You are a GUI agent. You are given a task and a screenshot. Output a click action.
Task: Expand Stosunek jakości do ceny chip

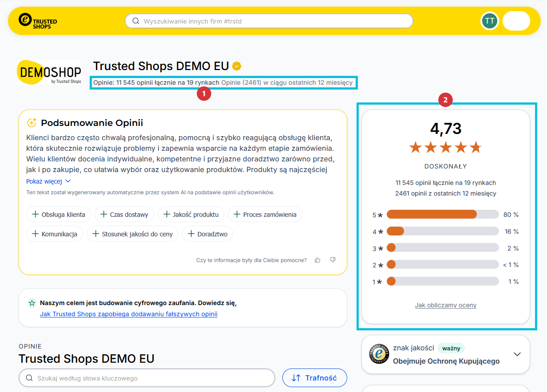[133, 234]
